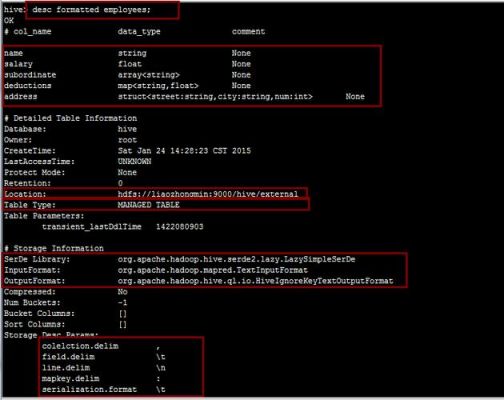Image resolution: width=504 pixels, height=400 pixels.
Task: Click the LazySimpleSerDe library class name
Action: pos(236,259)
